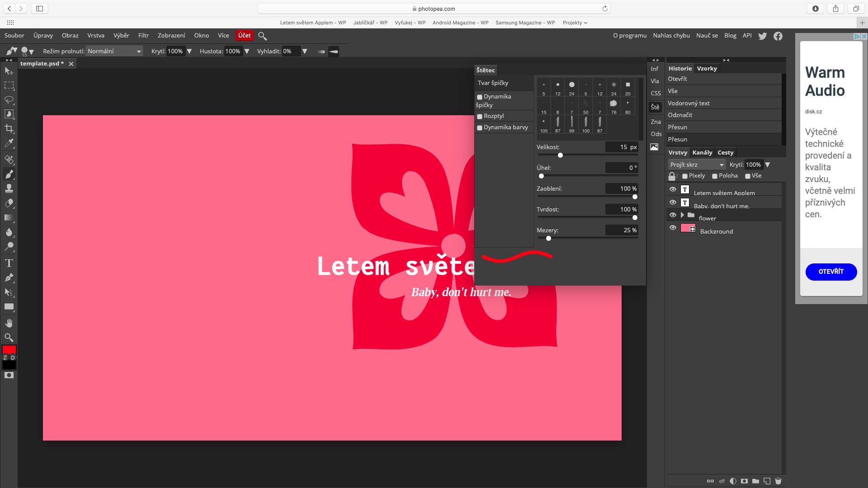Enable the Rozptyl checkbox
This screenshot has width=868, height=488.
point(480,117)
